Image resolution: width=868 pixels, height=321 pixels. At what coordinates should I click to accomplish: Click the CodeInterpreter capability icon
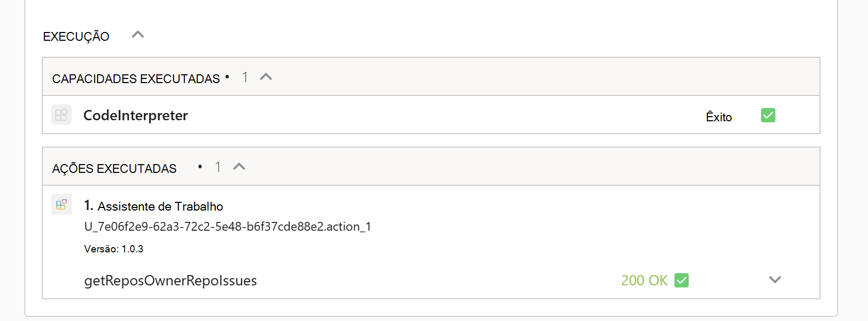coord(61,115)
